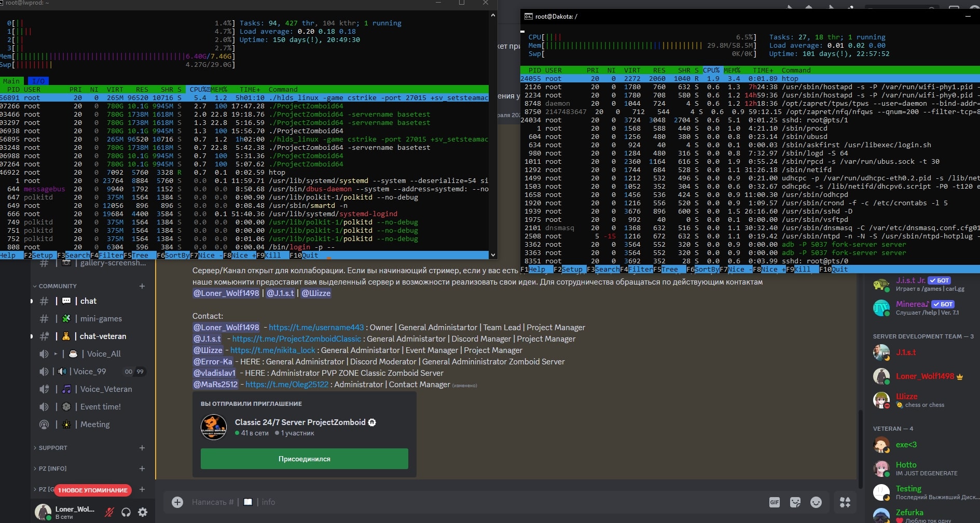Expand the PZ [INFO] category
The width and height of the screenshot is (980, 523).
[x=52, y=469]
